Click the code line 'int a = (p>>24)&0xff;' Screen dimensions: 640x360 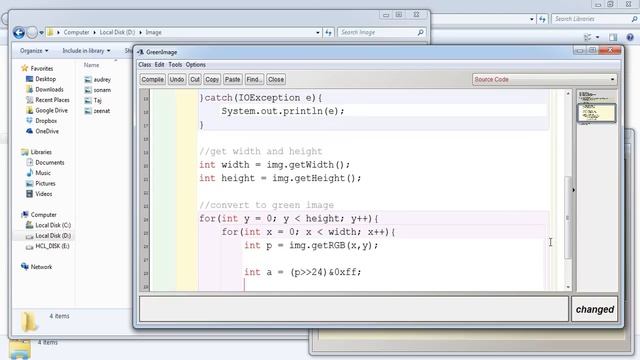tap(302, 272)
